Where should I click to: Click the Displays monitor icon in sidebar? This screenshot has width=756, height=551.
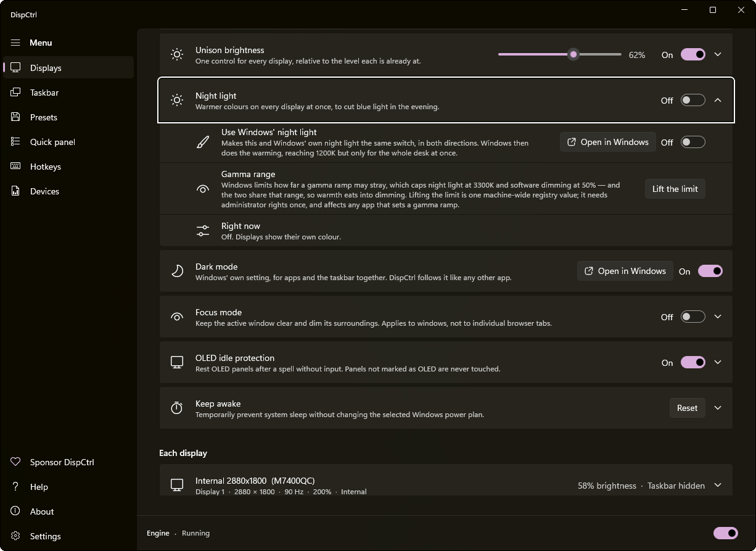(16, 68)
